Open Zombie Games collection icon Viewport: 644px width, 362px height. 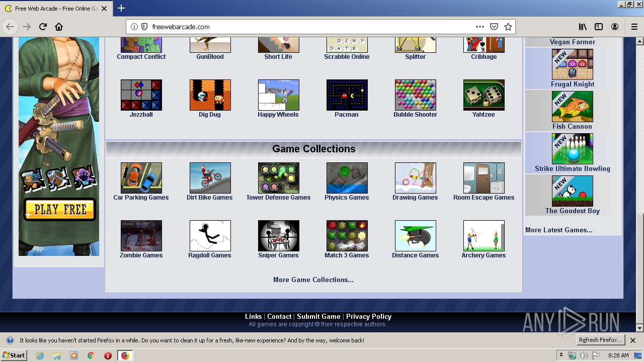pos(141,236)
